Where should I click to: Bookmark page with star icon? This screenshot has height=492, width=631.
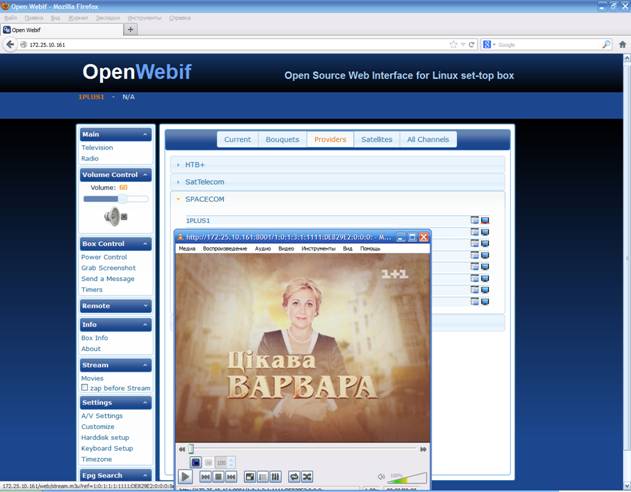(x=454, y=45)
